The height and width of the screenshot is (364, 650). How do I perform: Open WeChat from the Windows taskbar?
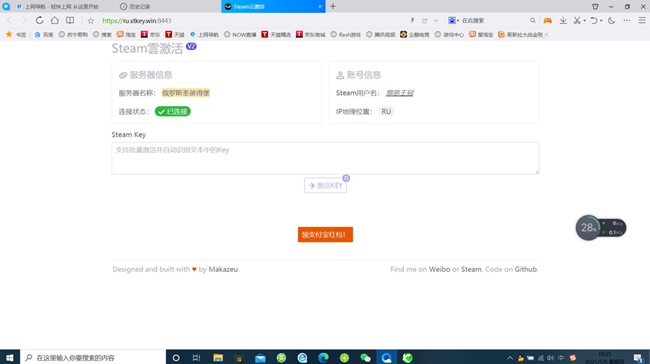(365, 358)
